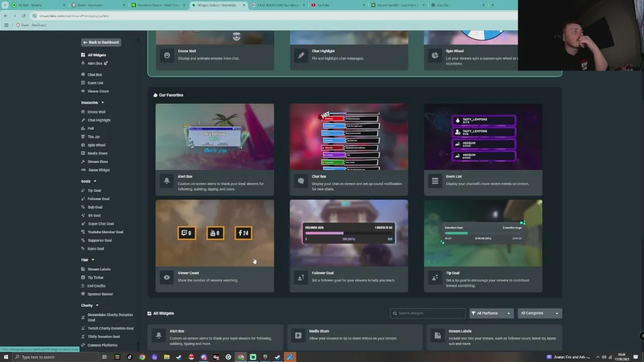Viewport: 644px width, 362px height.
Task: Collapse the Goals section in the sidebar
Action: [95, 182]
